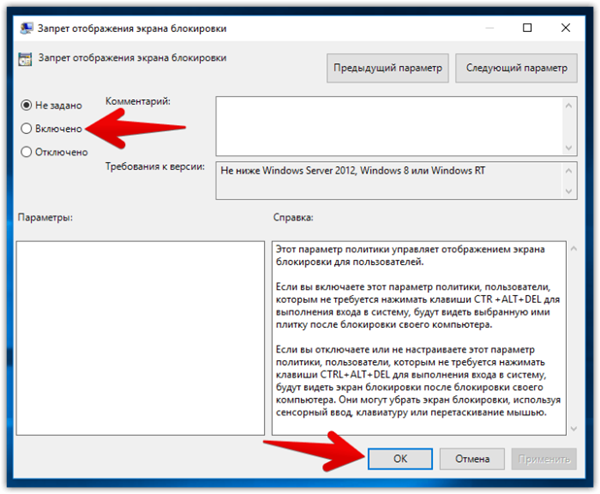600x494 pixels.
Task: Click the 'Требования к версии:' label
Action: pyautogui.click(x=155, y=167)
